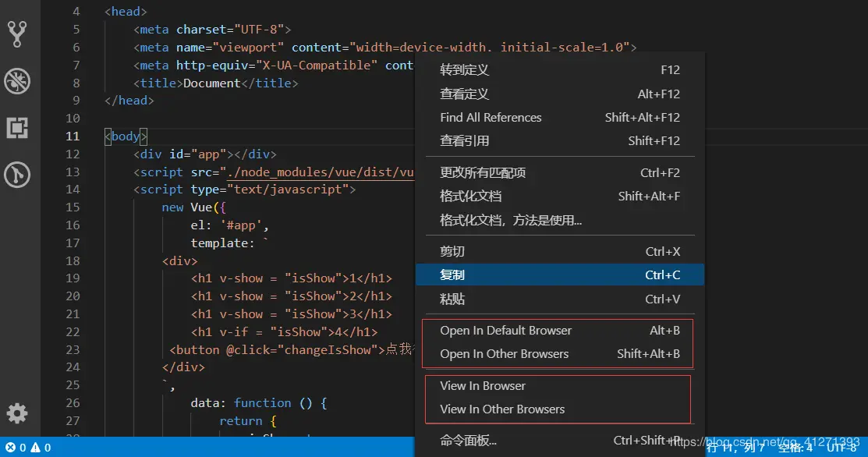The height and width of the screenshot is (457, 868).
Task: Open the Source Control view icon
Action: (x=17, y=34)
